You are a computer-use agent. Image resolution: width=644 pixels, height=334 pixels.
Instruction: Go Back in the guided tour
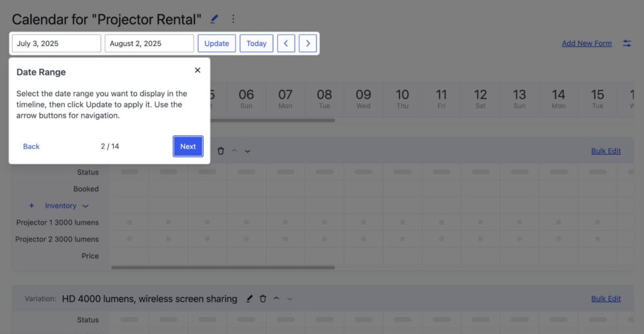pyautogui.click(x=31, y=147)
